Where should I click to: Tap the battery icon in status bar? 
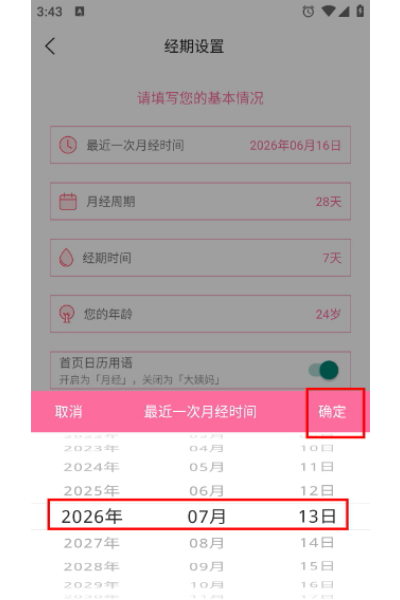[360, 11]
